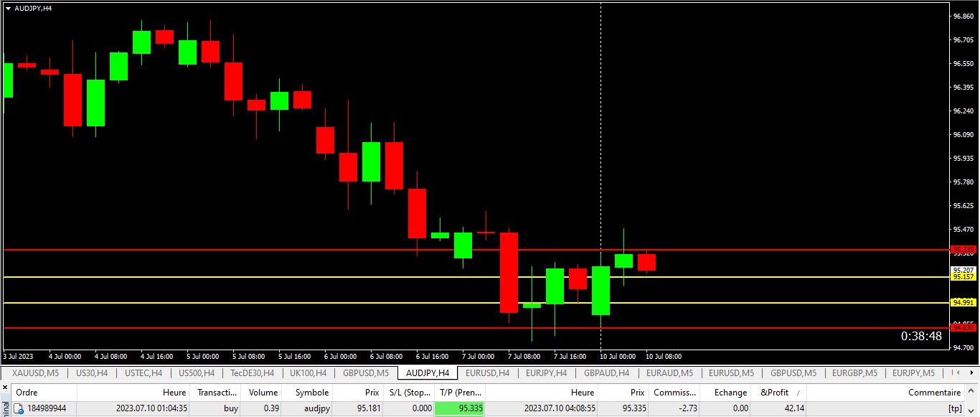The height and width of the screenshot is (417, 980).
Task: Click the order 184989944 document icon
Action: 19,408
